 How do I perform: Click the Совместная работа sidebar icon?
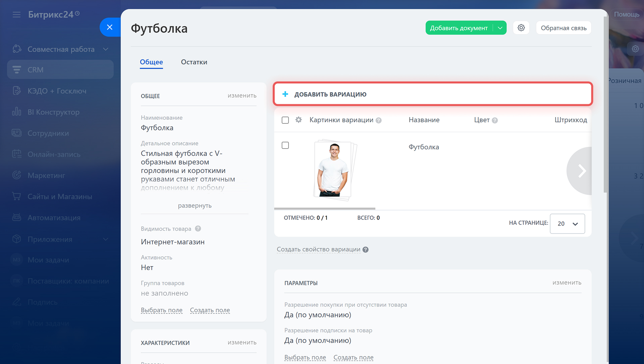[x=17, y=49]
